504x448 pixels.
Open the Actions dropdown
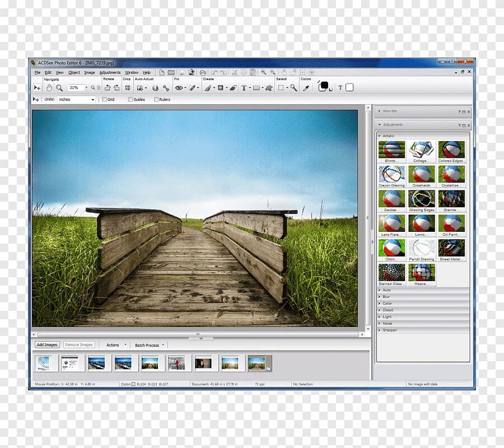(x=116, y=345)
